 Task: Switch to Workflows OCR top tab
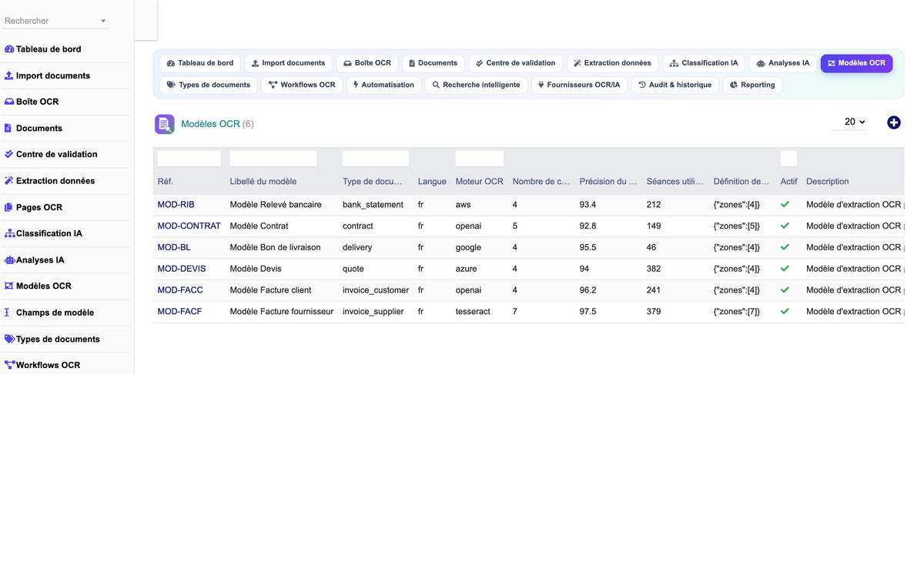click(303, 85)
